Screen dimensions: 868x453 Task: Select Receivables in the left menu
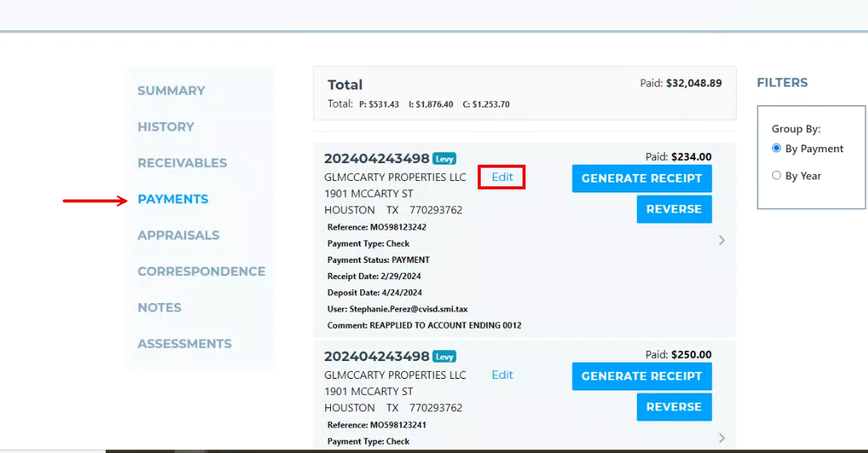tap(182, 163)
